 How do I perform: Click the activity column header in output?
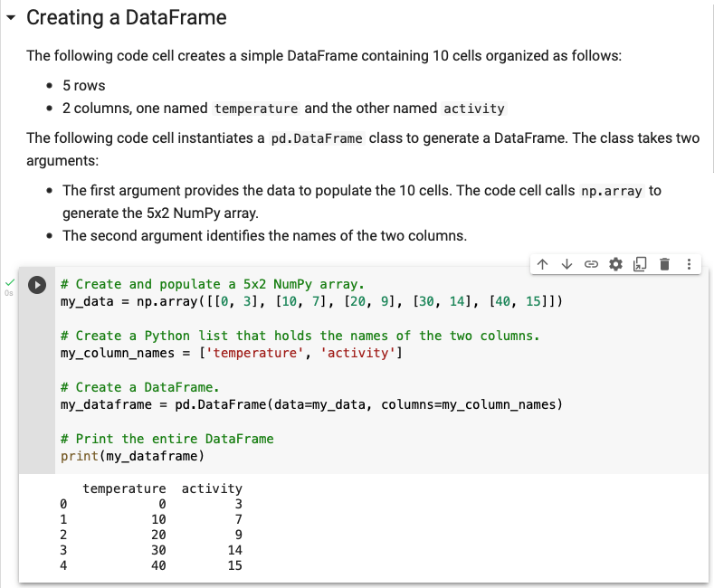[x=212, y=488]
